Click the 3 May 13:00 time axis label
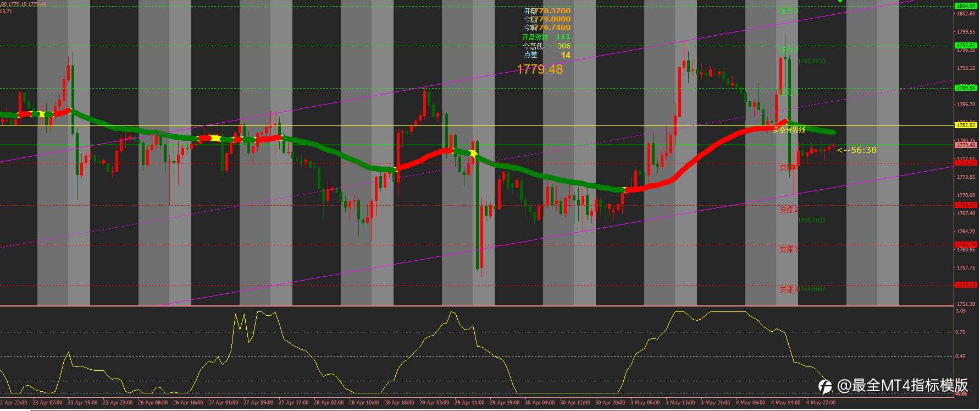The image size is (980, 411). coord(681,403)
